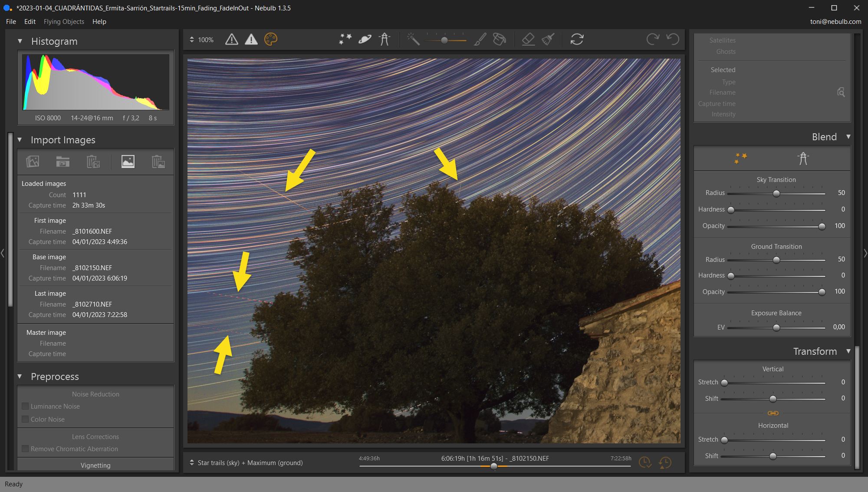This screenshot has width=868, height=492.
Task: Select the tower tab in Blend panel
Action: 803,158
